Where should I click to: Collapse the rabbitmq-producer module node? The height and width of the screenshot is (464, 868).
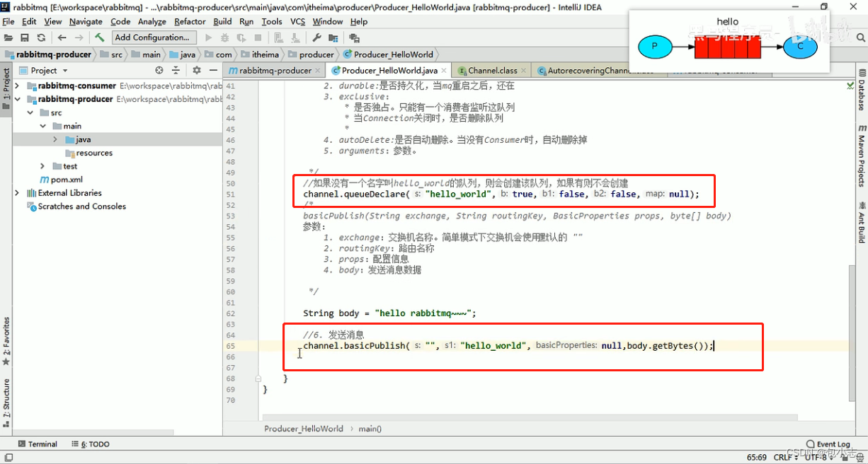coord(17,99)
